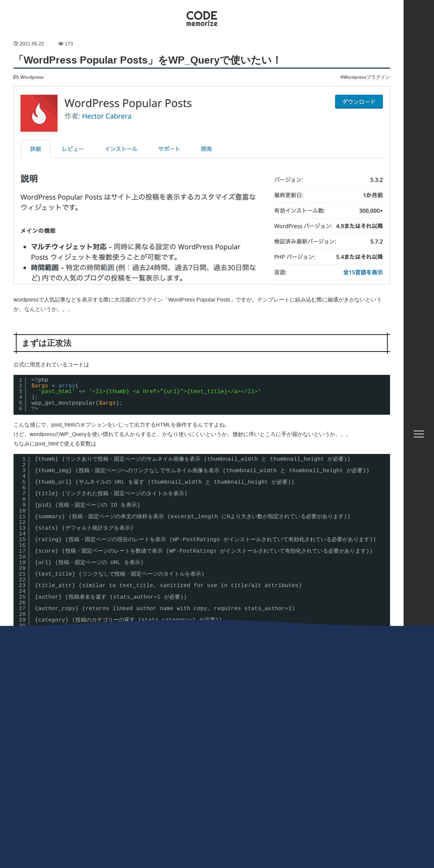Click the 検証済み最新バージョン value 5.7.2
Viewport: 434px width, 868px height.
[377, 242]
